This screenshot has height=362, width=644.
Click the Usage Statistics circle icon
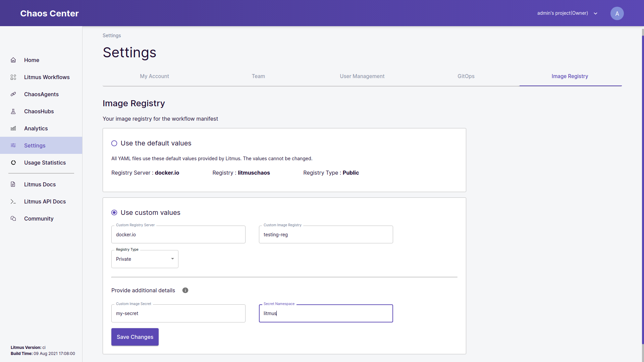point(13,163)
